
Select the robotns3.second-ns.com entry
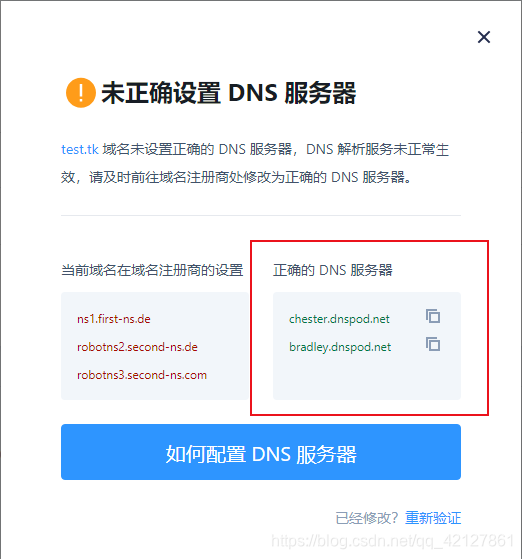(x=142, y=375)
